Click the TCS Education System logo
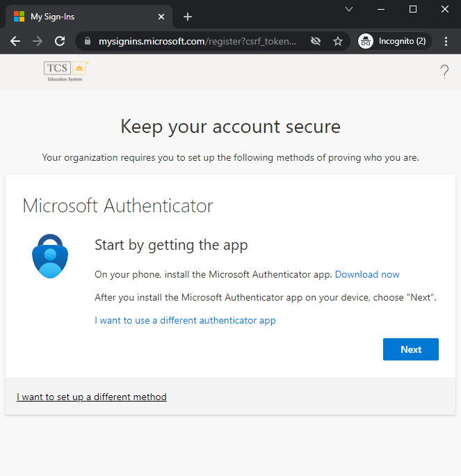The height and width of the screenshot is (476, 461). click(x=66, y=72)
